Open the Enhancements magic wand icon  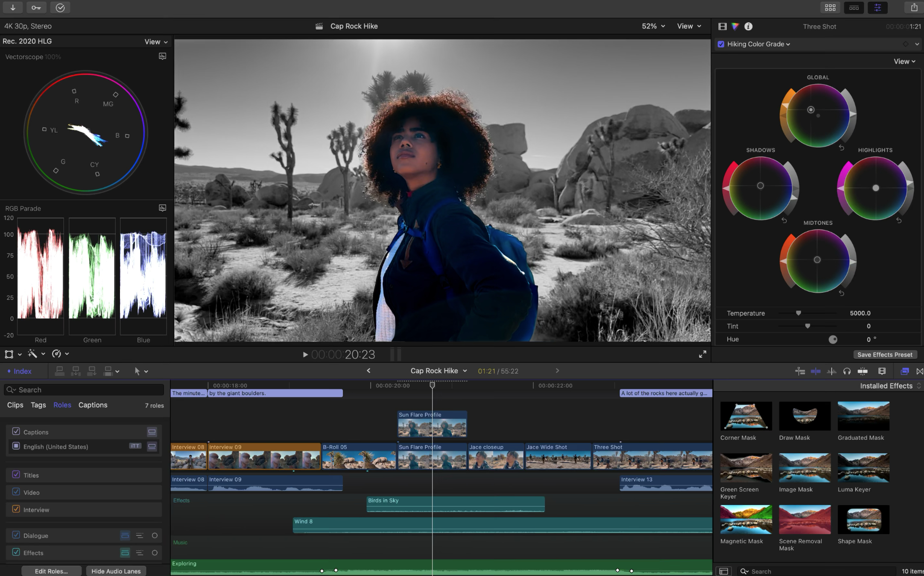(32, 354)
